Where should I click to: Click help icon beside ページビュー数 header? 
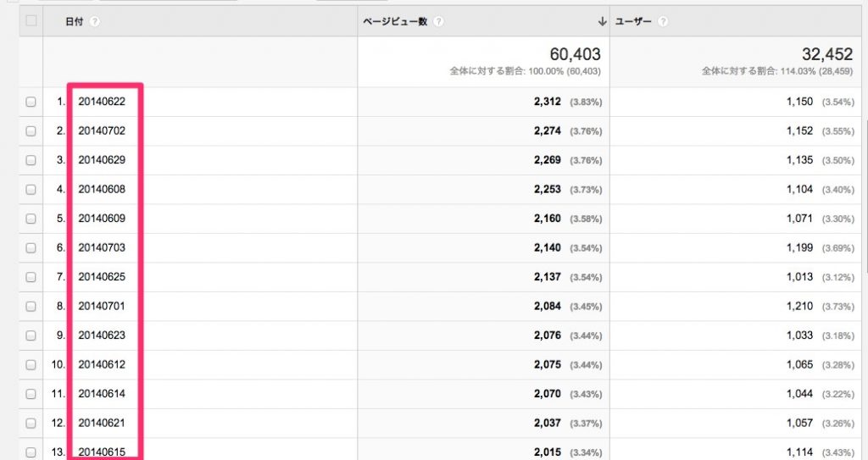pyautogui.click(x=438, y=21)
